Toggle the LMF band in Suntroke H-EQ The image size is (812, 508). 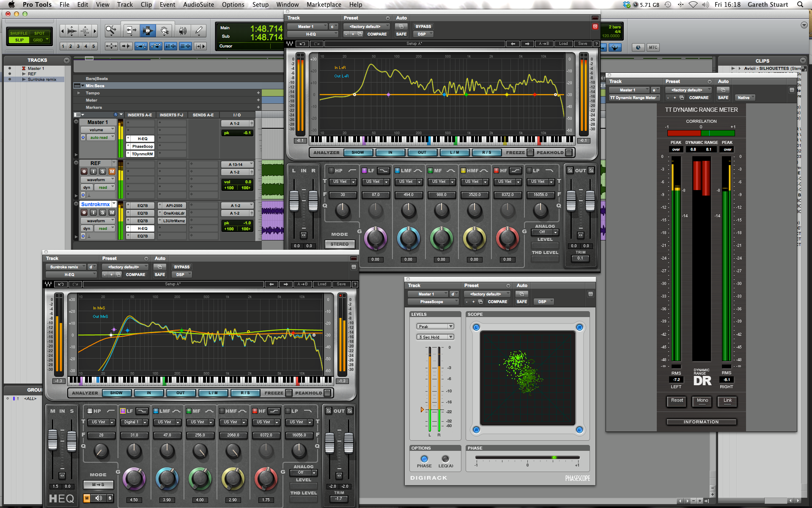156,411
